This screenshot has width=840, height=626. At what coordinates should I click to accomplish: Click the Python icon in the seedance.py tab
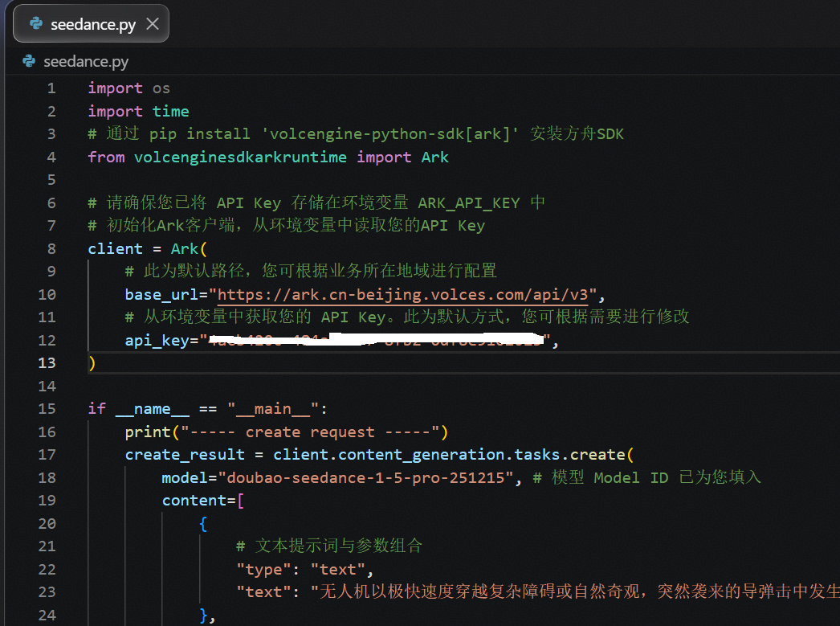point(35,24)
